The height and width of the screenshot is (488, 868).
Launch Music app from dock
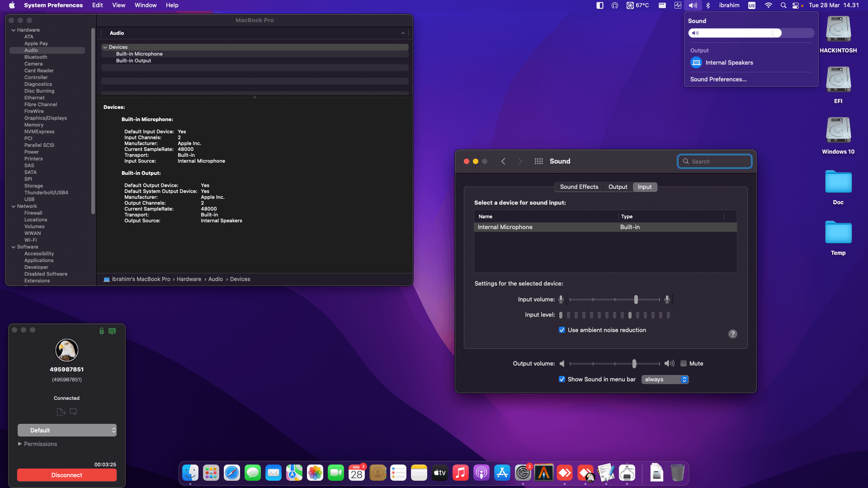pos(461,473)
